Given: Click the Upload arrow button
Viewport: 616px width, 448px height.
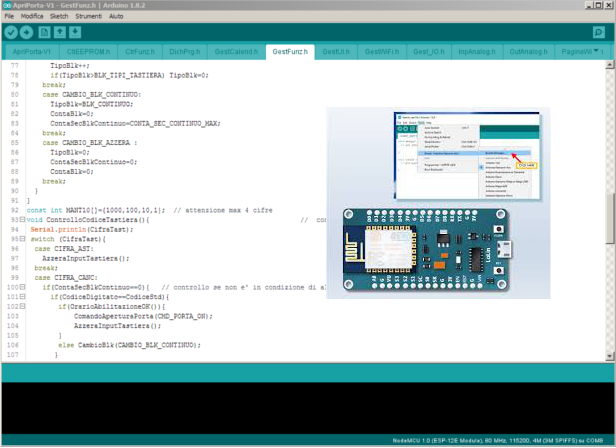Looking at the screenshot, I should tap(26, 32).
